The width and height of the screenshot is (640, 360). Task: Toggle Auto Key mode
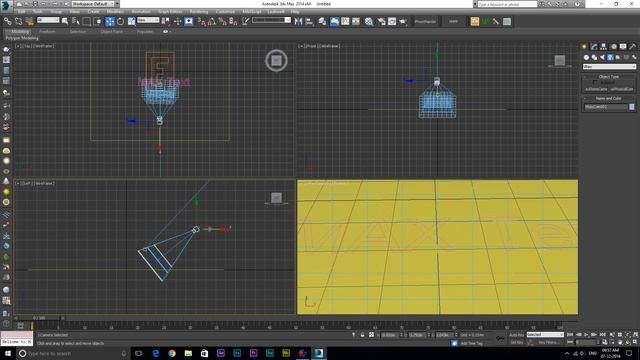point(517,335)
